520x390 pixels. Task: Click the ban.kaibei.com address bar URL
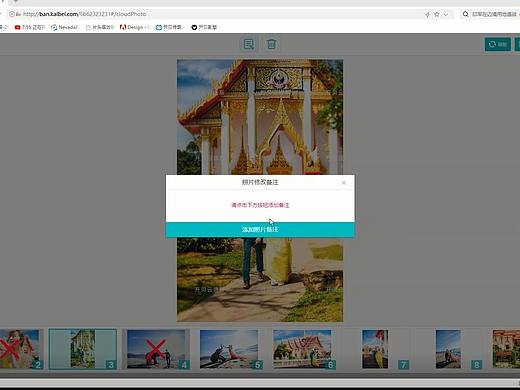(x=84, y=14)
